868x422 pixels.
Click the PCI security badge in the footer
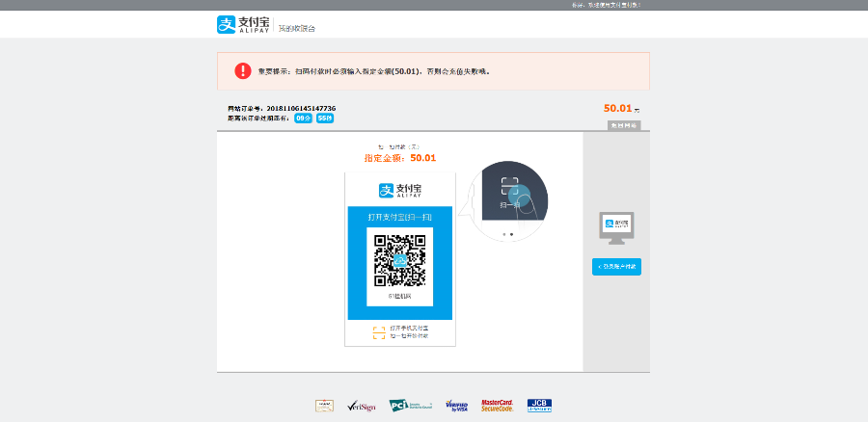[410, 406]
